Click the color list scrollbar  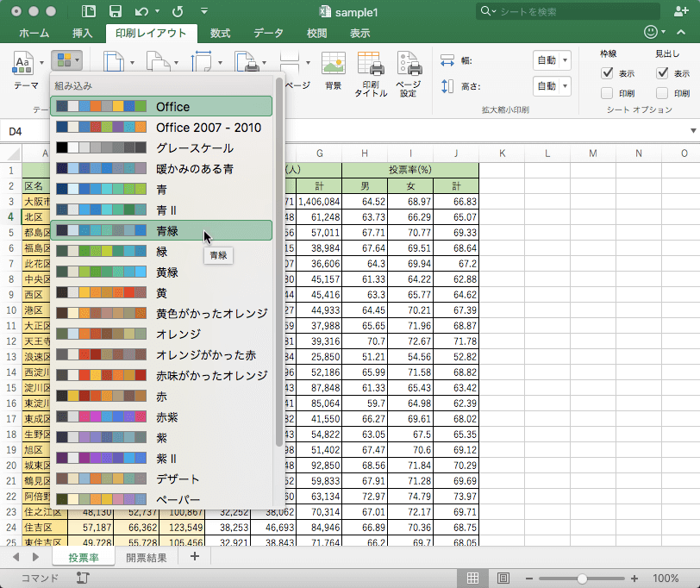point(279,262)
